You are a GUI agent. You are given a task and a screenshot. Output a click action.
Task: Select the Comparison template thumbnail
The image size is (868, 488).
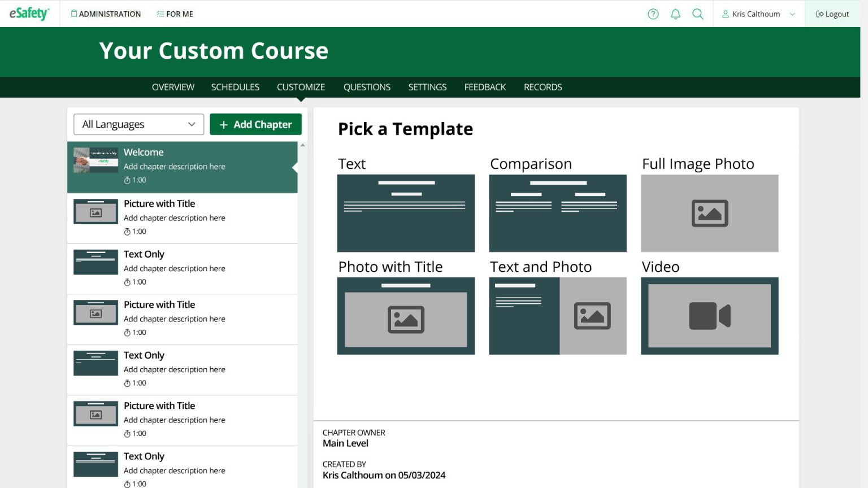pyautogui.click(x=558, y=213)
